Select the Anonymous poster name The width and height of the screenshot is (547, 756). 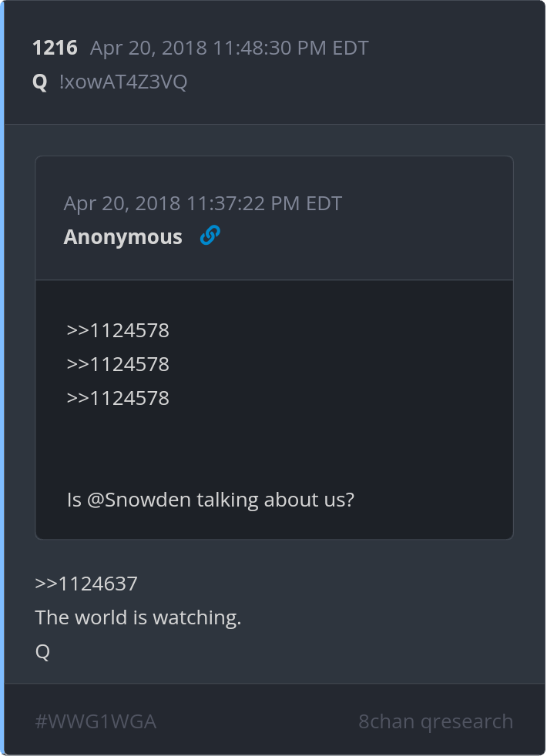(123, 237)
